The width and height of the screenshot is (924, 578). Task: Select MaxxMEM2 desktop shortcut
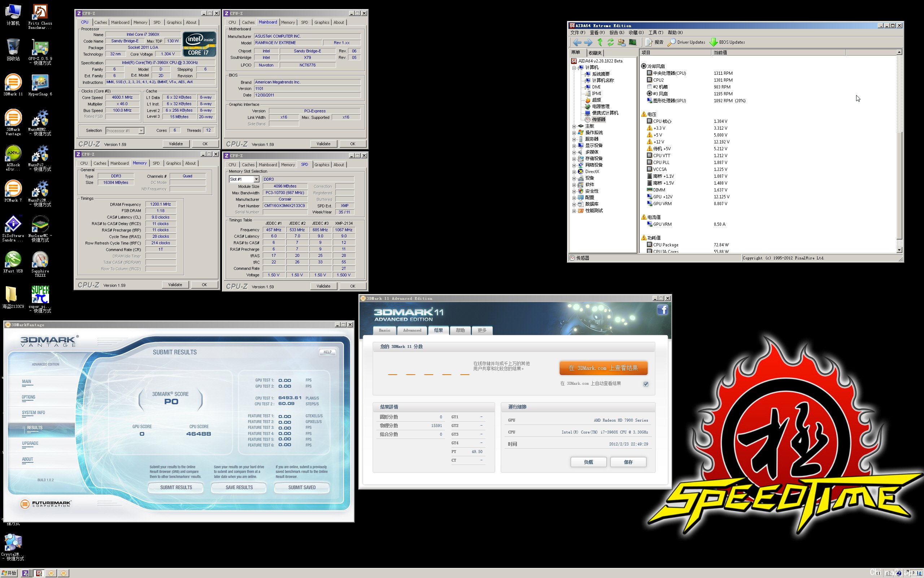click(40, 122)
